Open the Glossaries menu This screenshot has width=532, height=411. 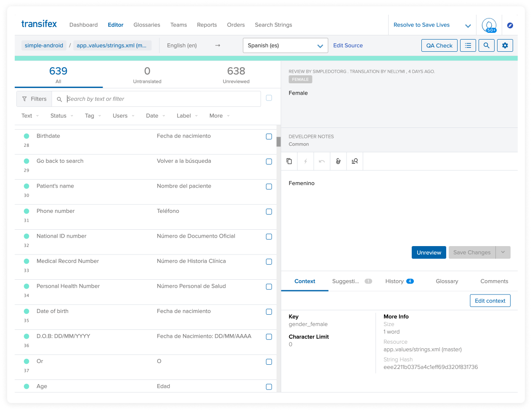click(147, 25)
